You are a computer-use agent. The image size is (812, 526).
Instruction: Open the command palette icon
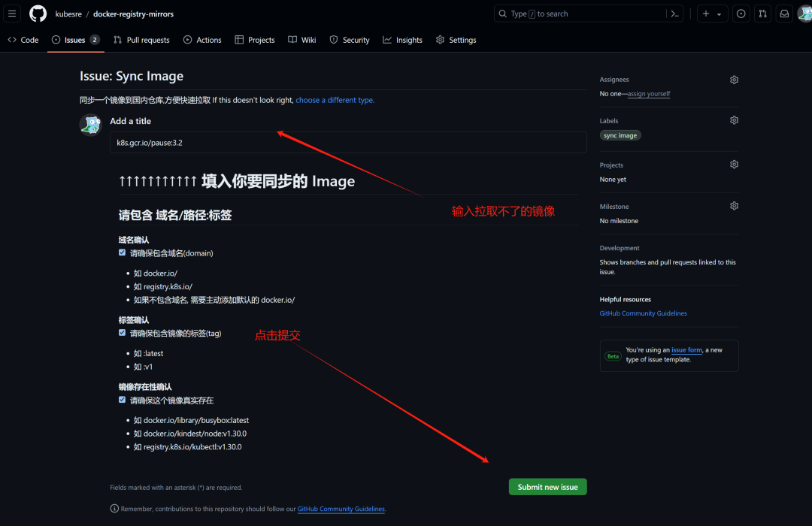pyautogui.click(x=674, y=14)
